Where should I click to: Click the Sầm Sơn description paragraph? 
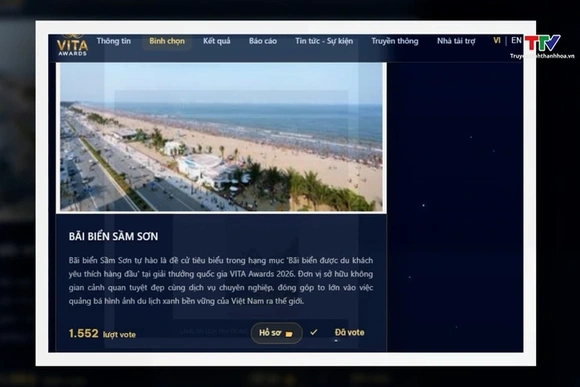221,281
